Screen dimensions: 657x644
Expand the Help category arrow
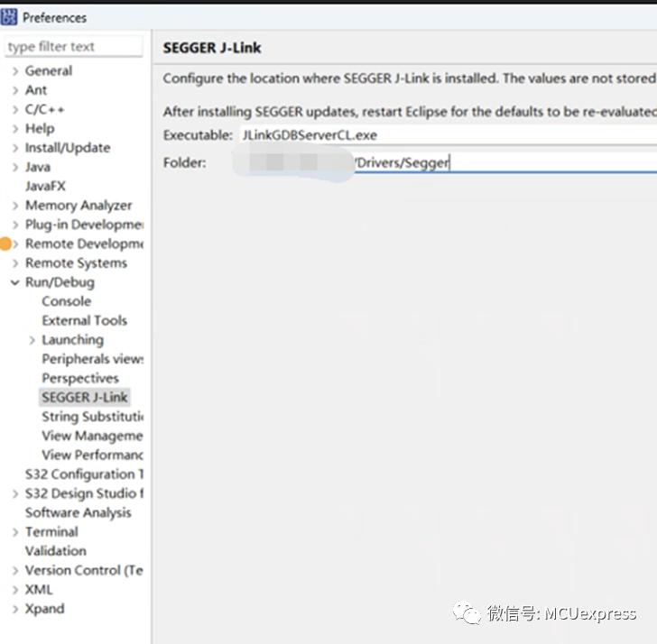[x=15, y=129]
